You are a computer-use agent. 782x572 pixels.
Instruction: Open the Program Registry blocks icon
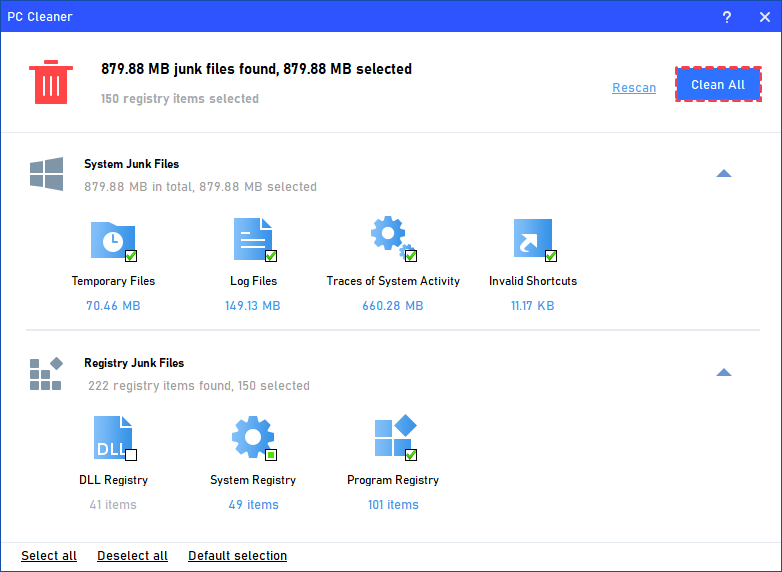tap(395, 435)
